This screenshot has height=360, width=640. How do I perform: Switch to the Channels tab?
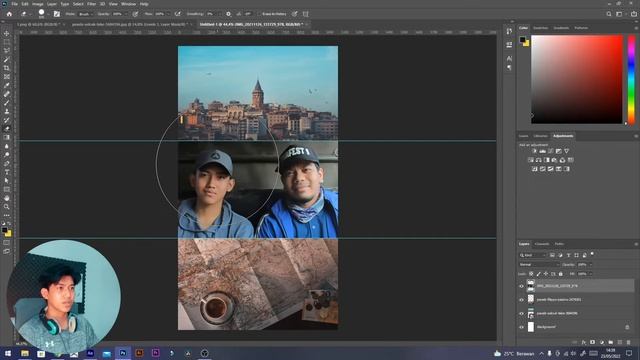(542, 244)
